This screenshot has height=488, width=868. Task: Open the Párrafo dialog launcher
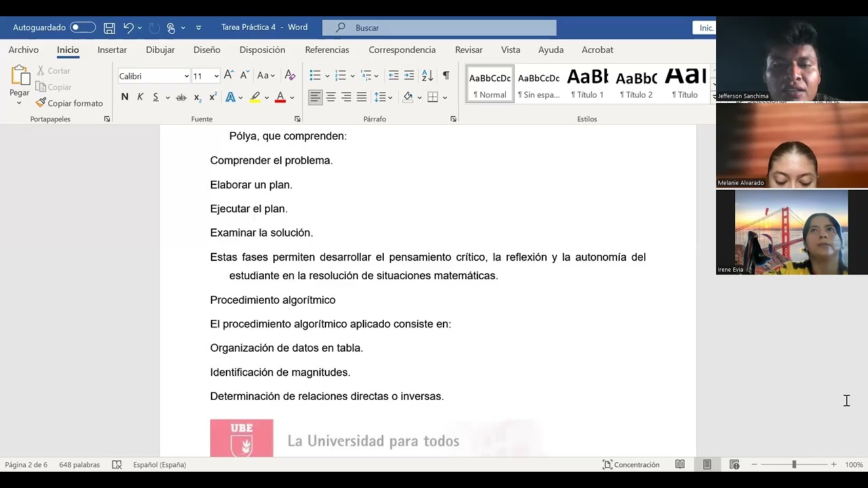(x=454, y=119)
